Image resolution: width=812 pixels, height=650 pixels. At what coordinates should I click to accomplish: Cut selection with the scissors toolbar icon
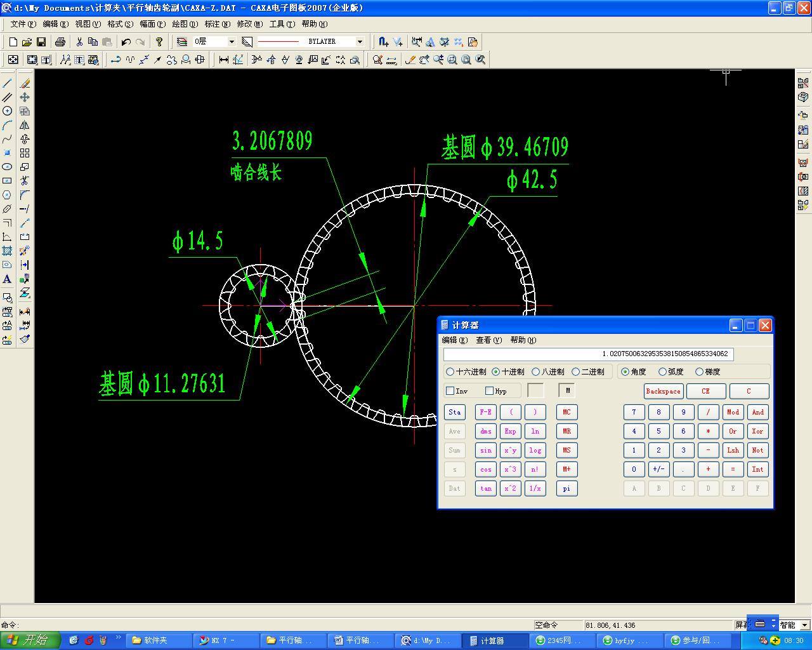tap(79, 42)
